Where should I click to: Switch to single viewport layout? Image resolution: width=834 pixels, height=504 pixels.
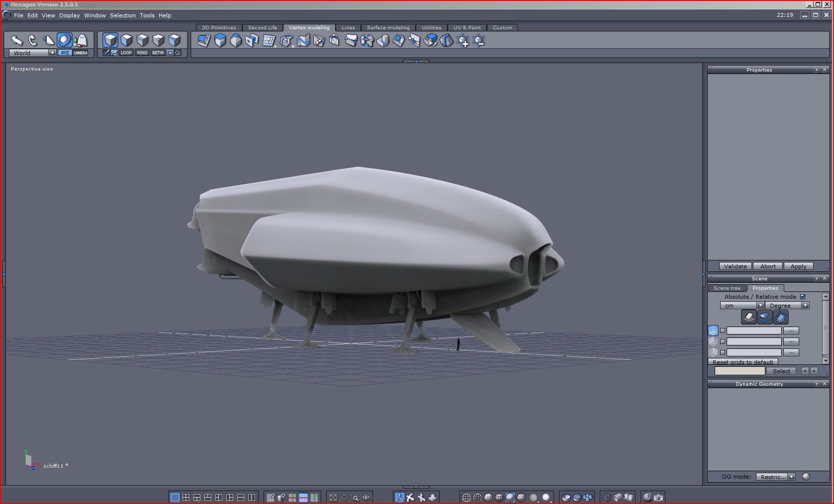(175, 497)
